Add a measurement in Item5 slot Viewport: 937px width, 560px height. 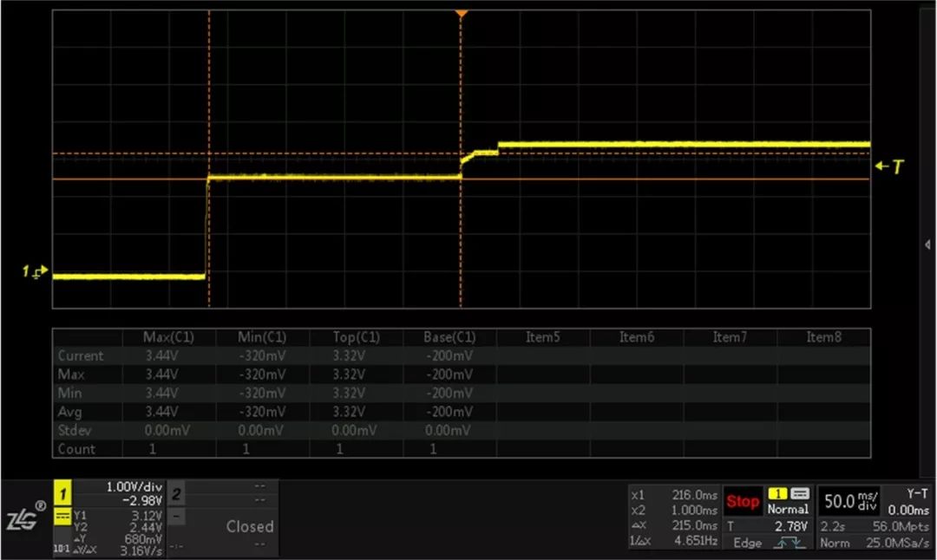tap(543, 337)
